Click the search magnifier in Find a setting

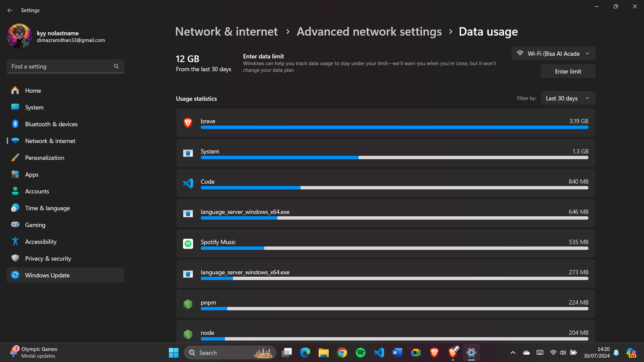[116, 66]
